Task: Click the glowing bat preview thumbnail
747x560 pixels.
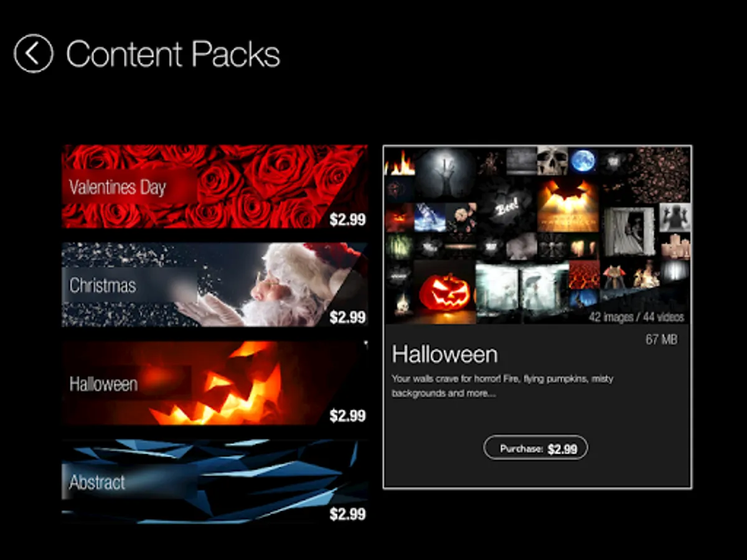Action: click(568, 204)
